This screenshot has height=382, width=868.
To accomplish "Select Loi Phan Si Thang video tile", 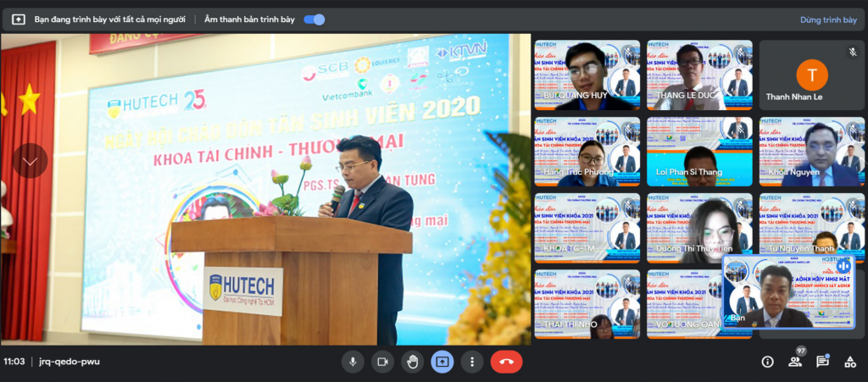I will point(699,152).
